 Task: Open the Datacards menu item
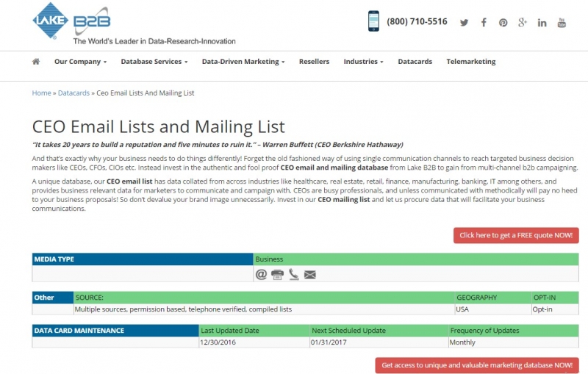[415, 62]
